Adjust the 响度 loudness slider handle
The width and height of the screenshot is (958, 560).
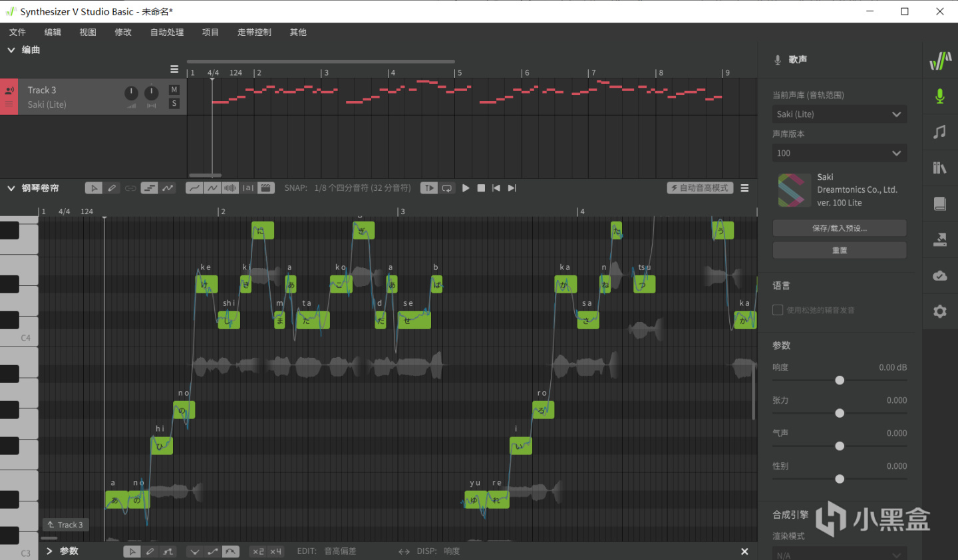tap(840, 380)
